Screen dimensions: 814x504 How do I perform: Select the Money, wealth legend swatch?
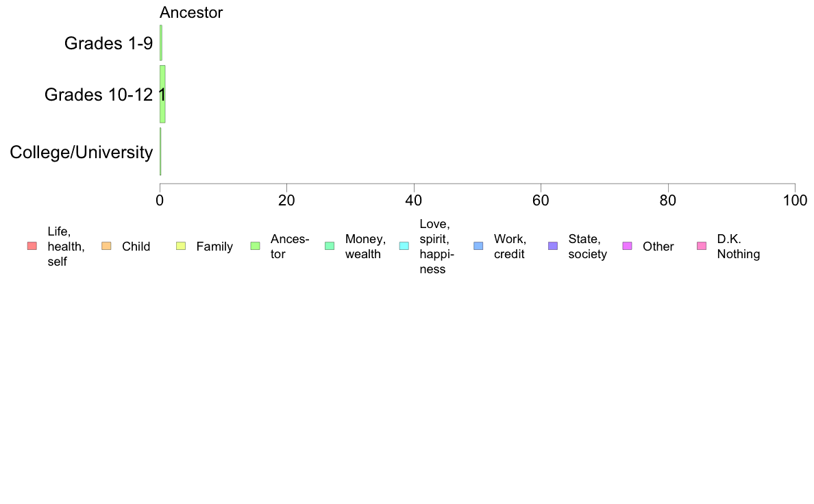330,246
